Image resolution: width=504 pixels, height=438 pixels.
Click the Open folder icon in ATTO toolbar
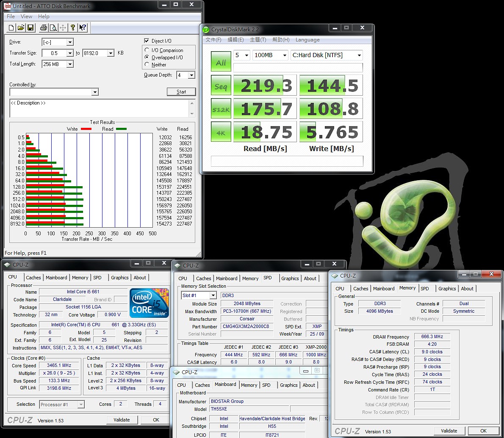[x=21, y=28]
